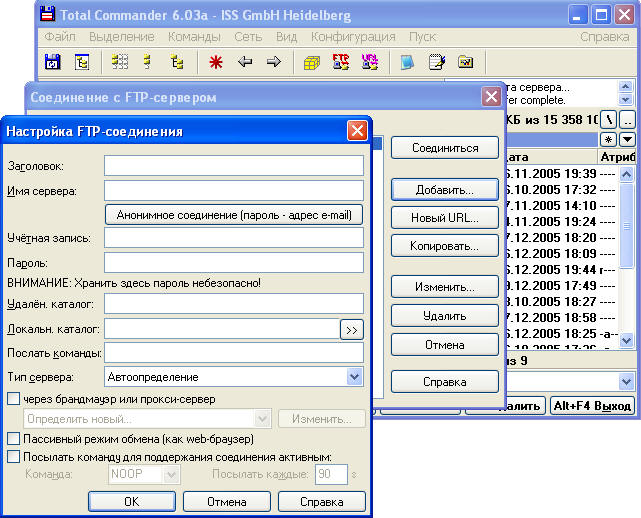
Task: Click the yellow folder toolbar icon
Action: point(466,62)
